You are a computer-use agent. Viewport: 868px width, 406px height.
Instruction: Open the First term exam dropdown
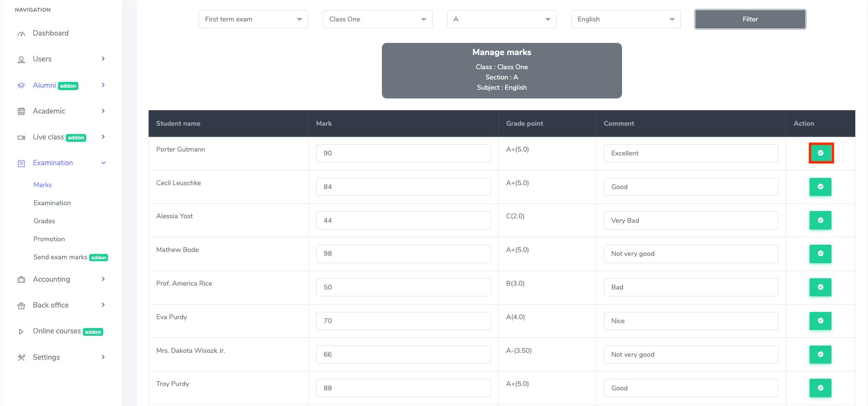(253, 19)
